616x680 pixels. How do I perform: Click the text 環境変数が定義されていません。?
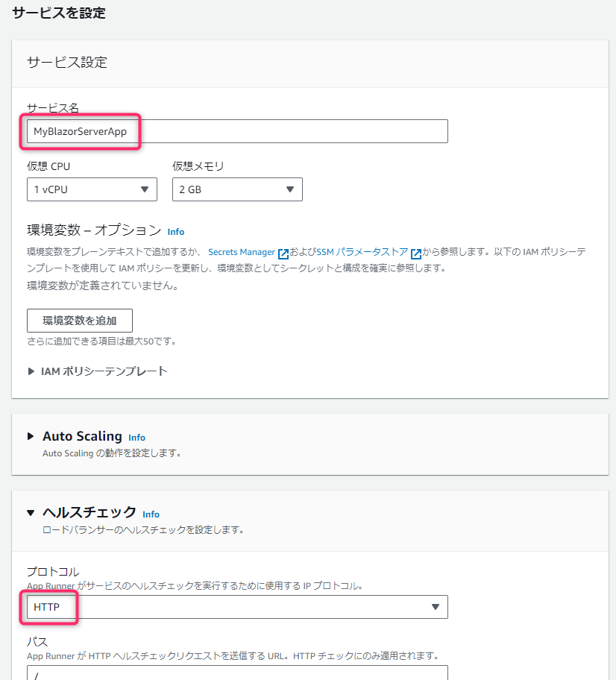[x=103, y=286]
